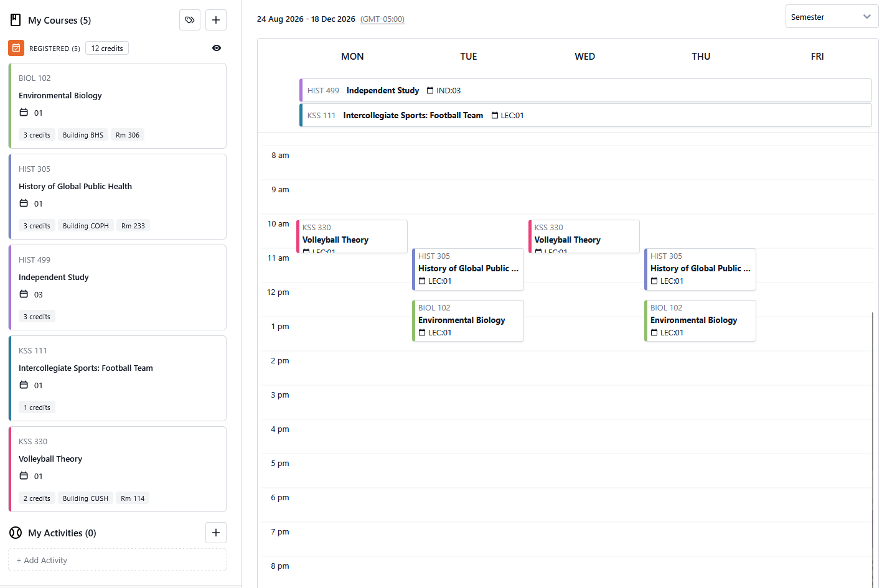Click the IND:03 icon on Independent Study row
Image resolution: width=882 pixels, height=588 pixels.
pos(430,91)
